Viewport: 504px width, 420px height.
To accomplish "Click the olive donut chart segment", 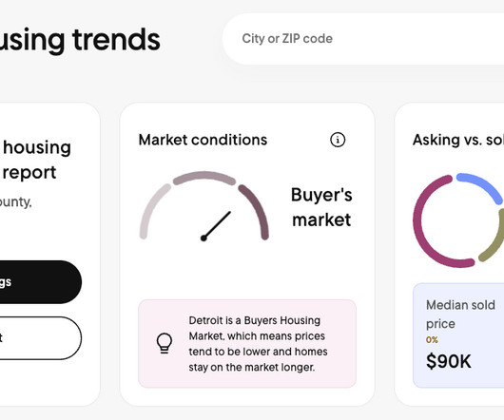I will point(492,238).
